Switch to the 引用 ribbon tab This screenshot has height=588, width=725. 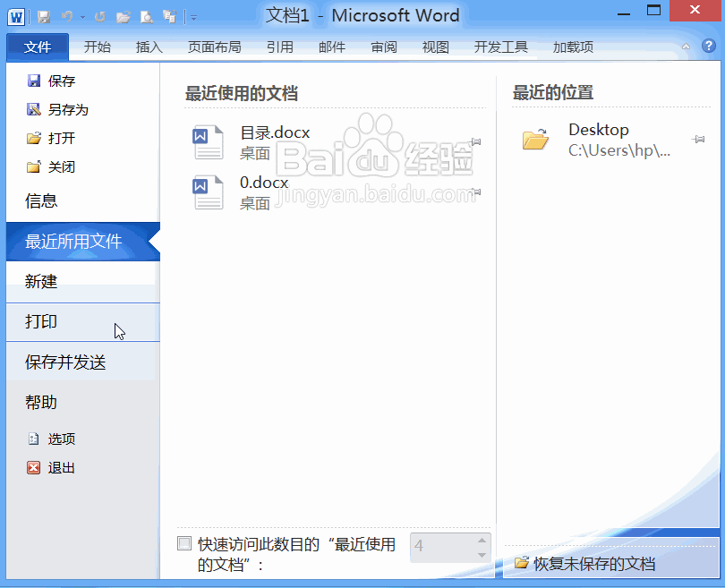(x=280, y=47)
